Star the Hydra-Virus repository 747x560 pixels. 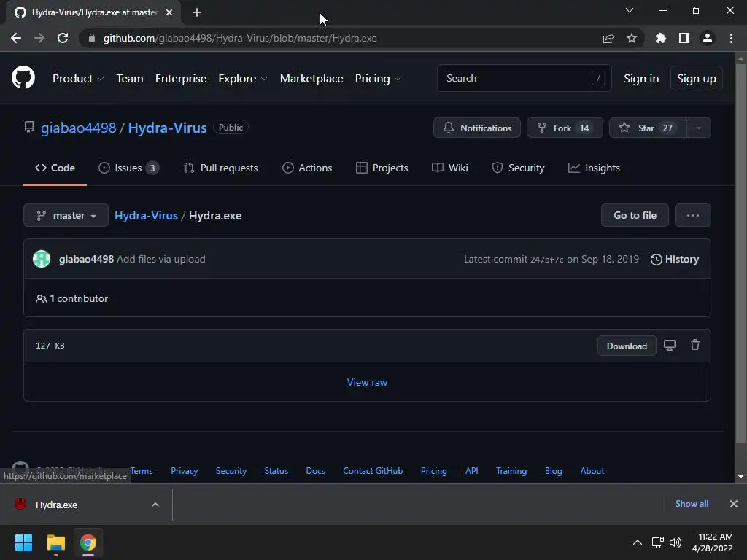(x=648, y=128)
